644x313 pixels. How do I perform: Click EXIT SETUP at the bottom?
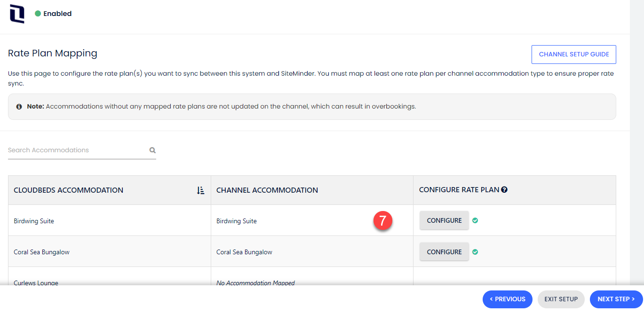point(561,299)
